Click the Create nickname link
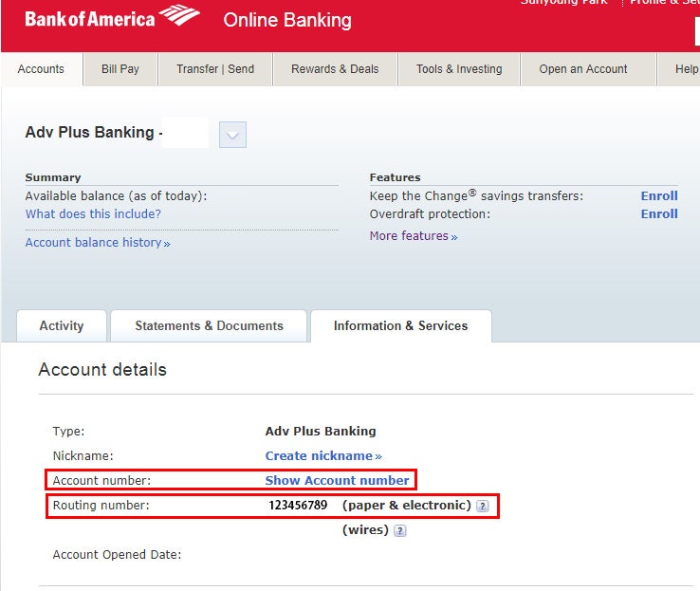 [323, 455]
